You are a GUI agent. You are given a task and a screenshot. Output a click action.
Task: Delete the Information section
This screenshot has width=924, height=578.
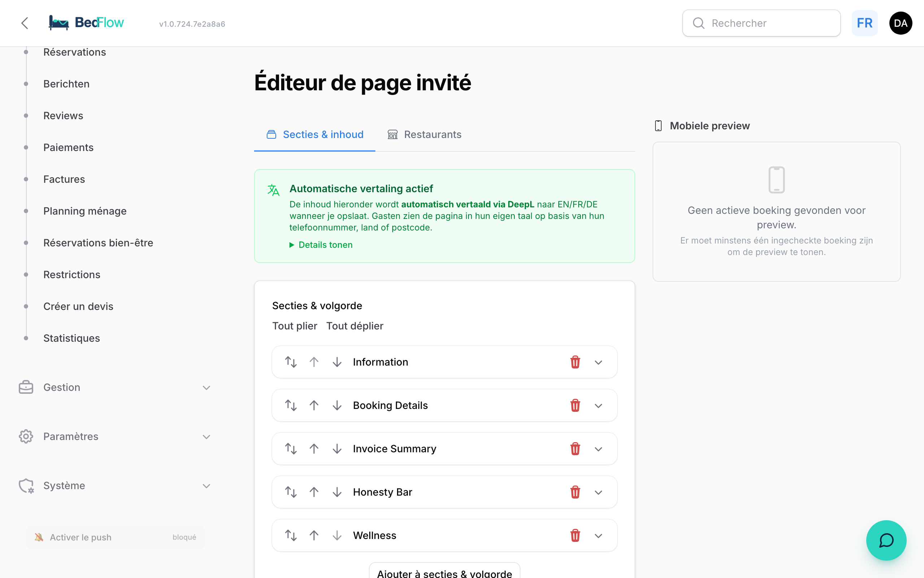pyautogui.click(x=575, y=362)
